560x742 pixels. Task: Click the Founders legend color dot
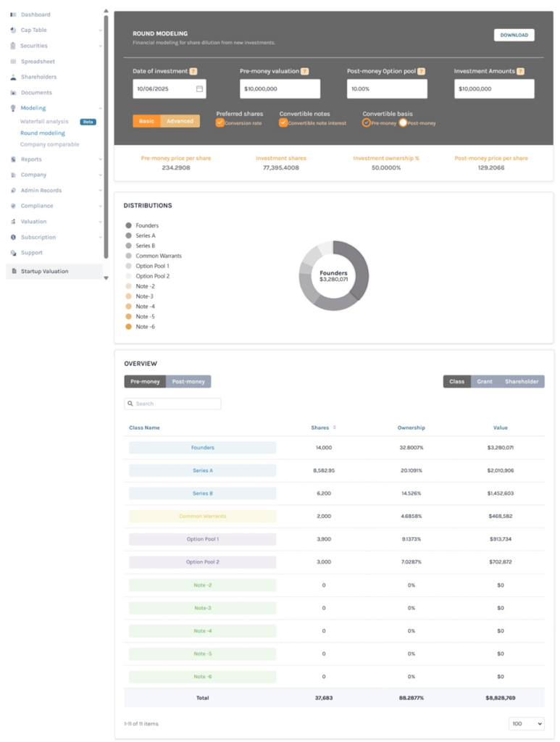click(128, 225)
